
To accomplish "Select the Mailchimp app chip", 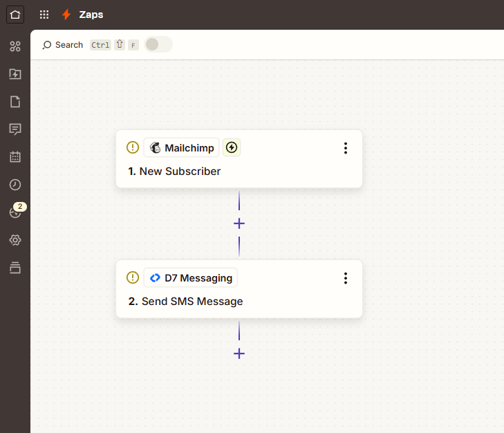I will click(x=181, y=147).
